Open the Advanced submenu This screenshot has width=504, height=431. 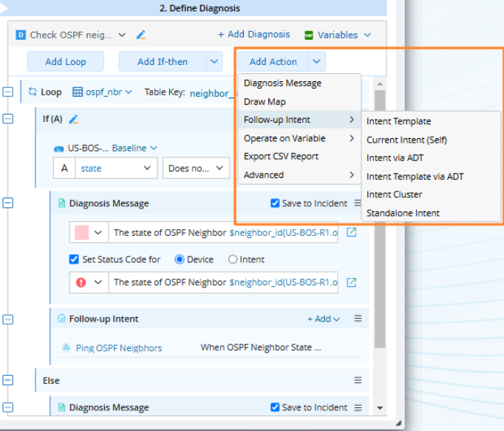tap(299, 175)
